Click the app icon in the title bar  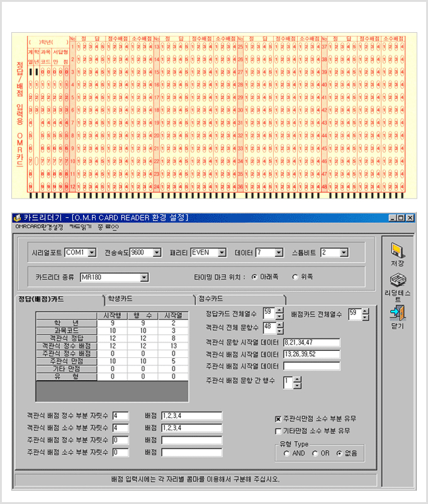click(18, 218)
